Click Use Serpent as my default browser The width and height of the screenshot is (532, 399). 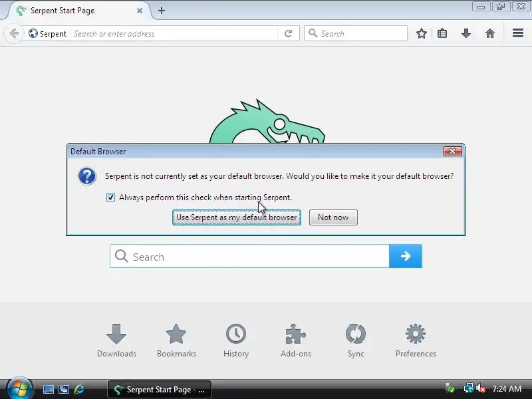[x=237, y=217]
